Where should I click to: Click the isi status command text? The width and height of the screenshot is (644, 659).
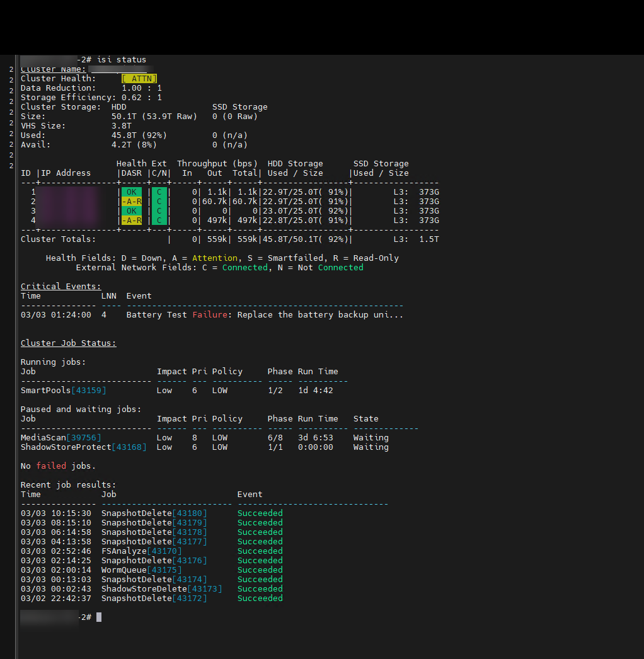(121, 60)
